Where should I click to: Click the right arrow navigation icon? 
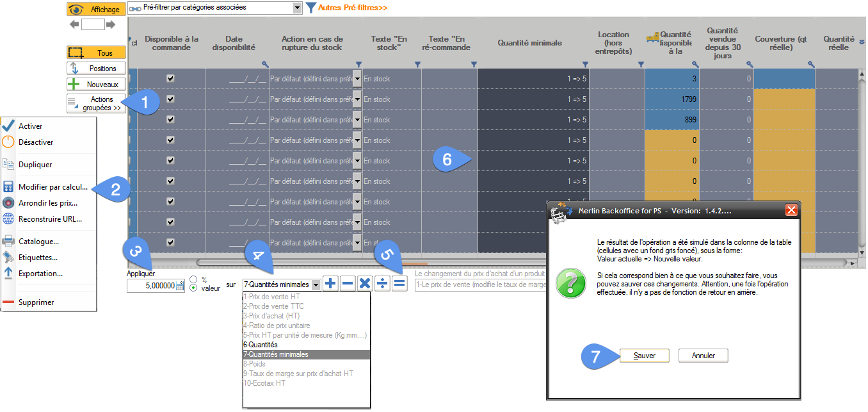tap(111, 24)
